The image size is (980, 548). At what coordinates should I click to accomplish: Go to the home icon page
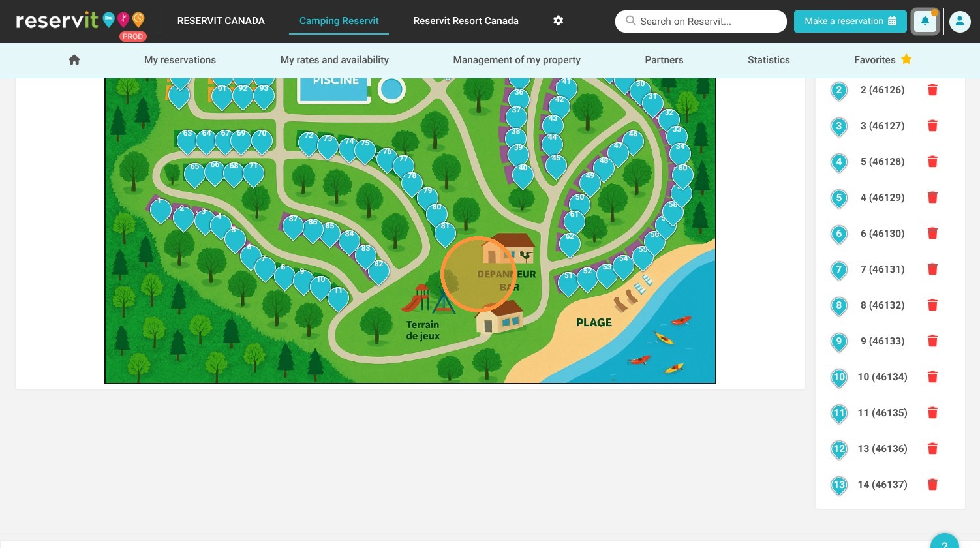coord(74,59)
